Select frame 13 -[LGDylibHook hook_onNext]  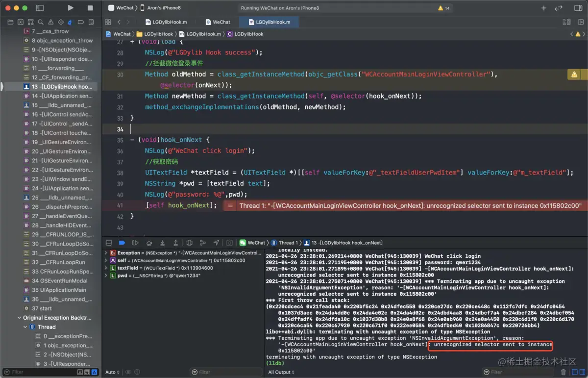(50, 86)
